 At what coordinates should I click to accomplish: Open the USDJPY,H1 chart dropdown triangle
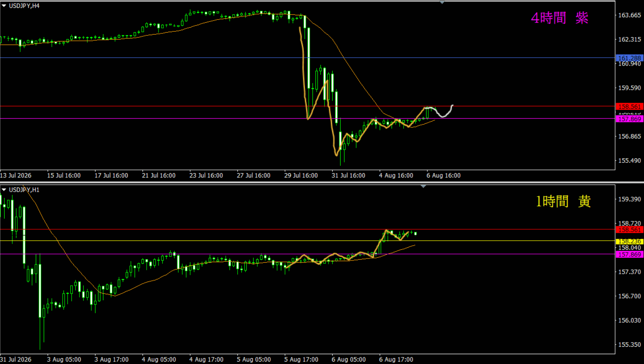click(4, 190)
